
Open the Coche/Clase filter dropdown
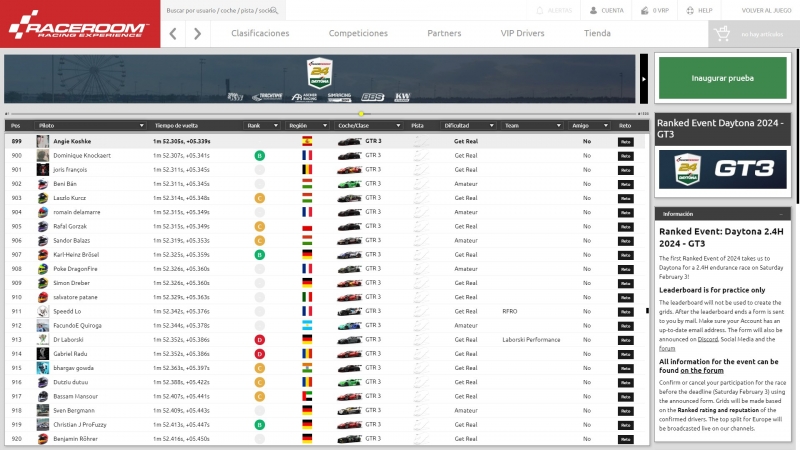pyautogui.click(x=398, y=126)
